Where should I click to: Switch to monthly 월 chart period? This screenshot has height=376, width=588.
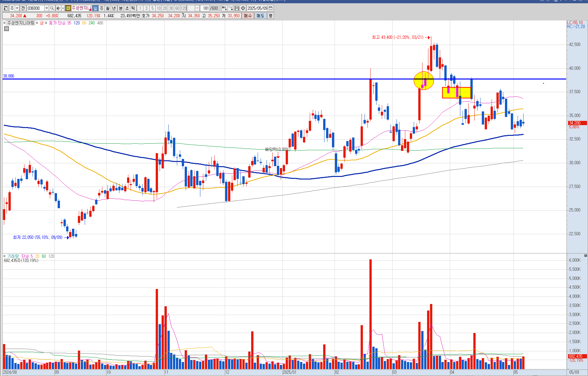pos(108,8)
